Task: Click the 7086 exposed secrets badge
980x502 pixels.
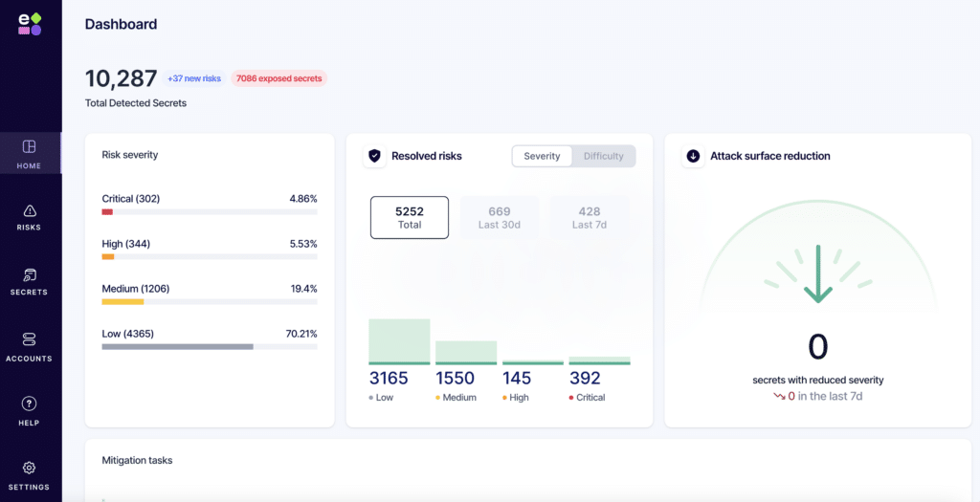Action: [x=278, y=78]
